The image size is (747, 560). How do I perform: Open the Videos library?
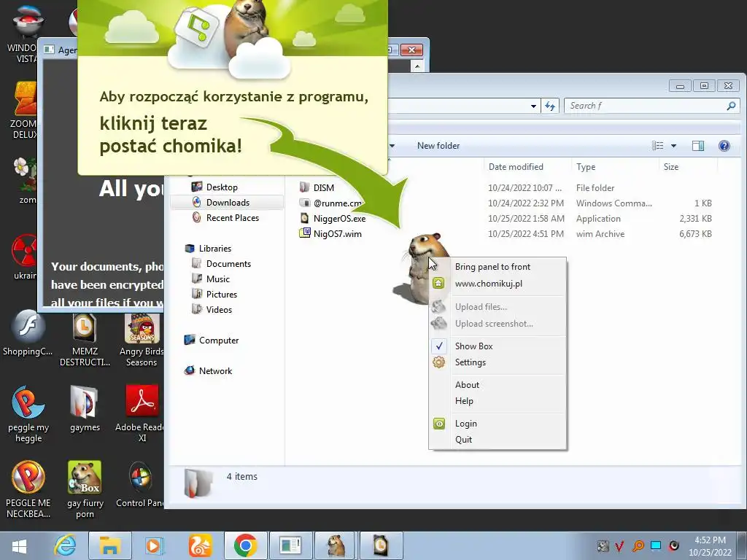[x=219, y=309]
